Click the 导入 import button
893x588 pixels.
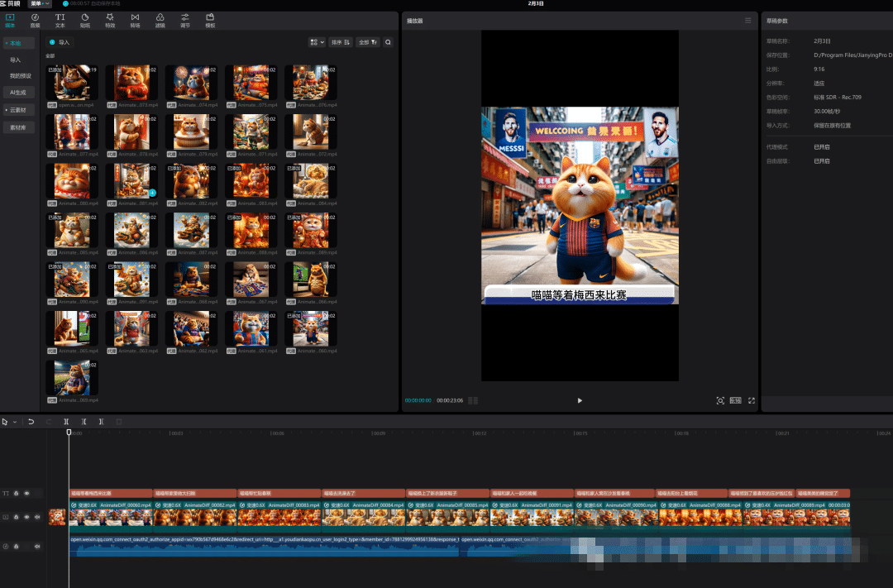60,42
